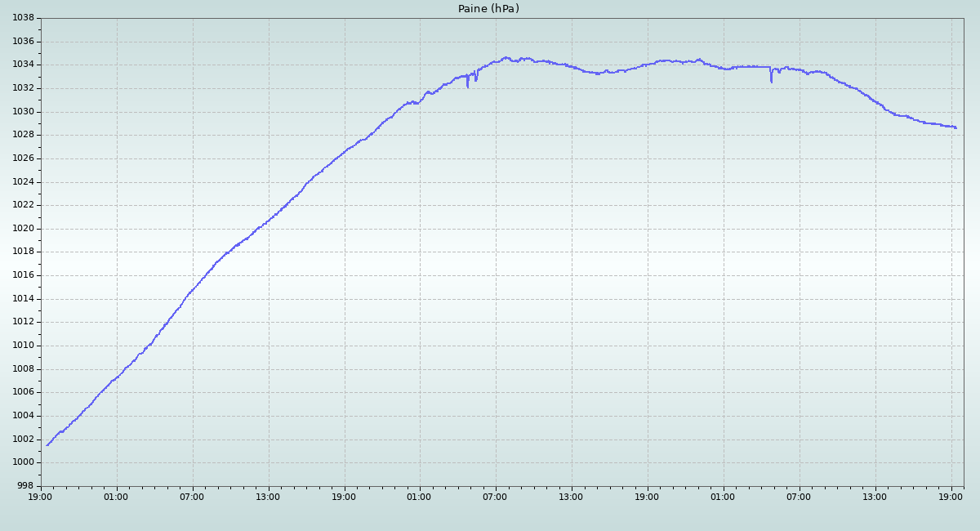This screenshot has width=980, height=531.
Task: Select the first 01:00 time axis label
Action: click(116, 497)
